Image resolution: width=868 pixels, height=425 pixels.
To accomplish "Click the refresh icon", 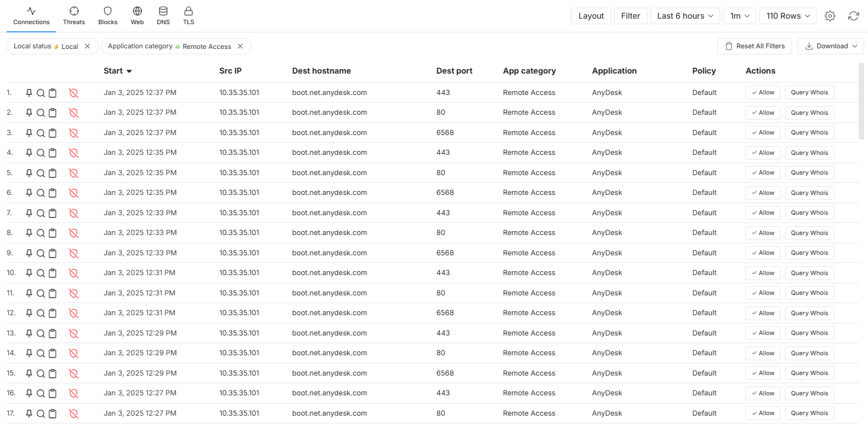I will point(853,16).
